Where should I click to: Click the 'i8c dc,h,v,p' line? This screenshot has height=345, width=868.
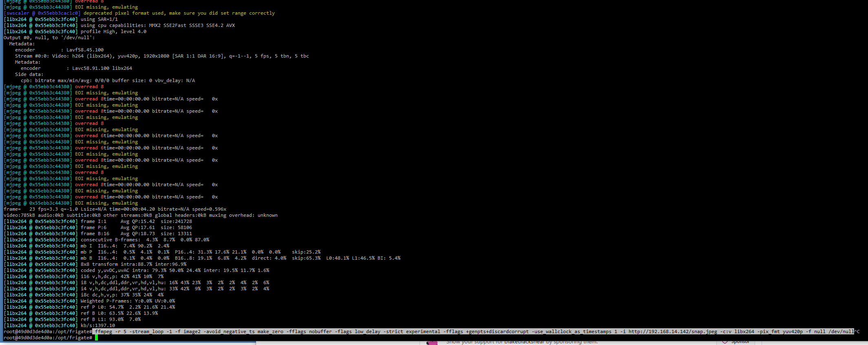(x=84, y=295)
